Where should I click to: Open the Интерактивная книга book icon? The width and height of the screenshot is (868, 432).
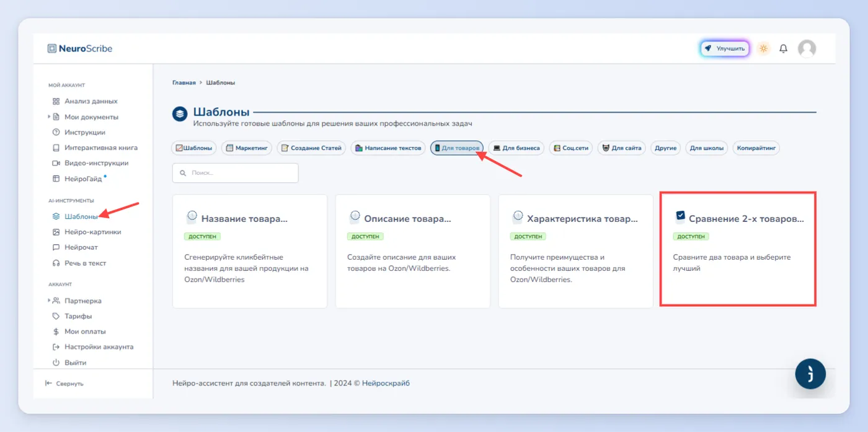coord(56,148)
